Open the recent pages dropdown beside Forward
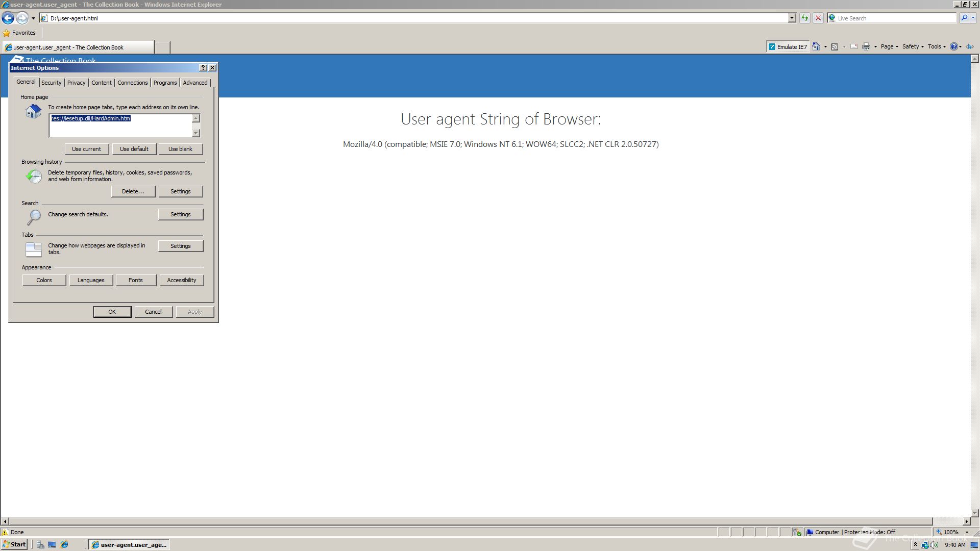980x551 pixels. click(33, 18)
